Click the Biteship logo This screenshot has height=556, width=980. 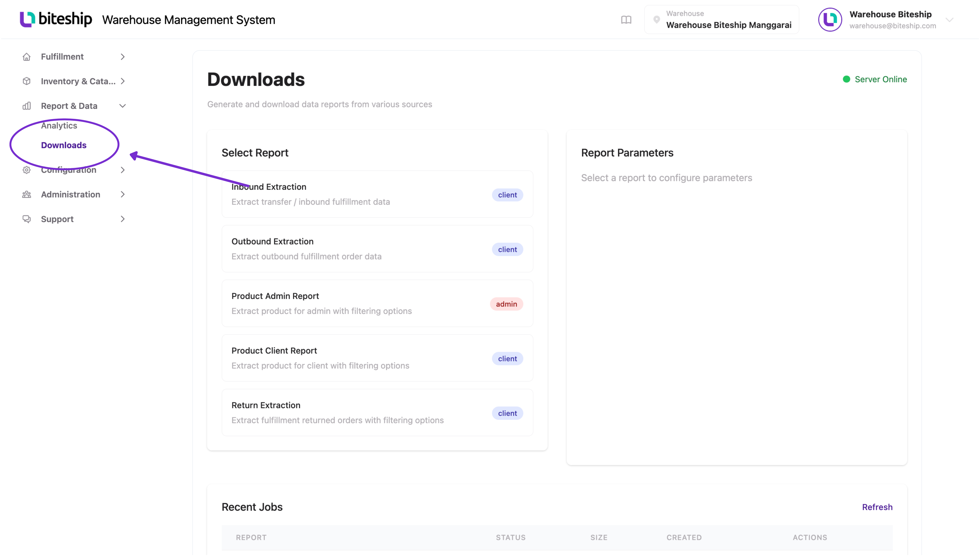[x=56, y=19]
